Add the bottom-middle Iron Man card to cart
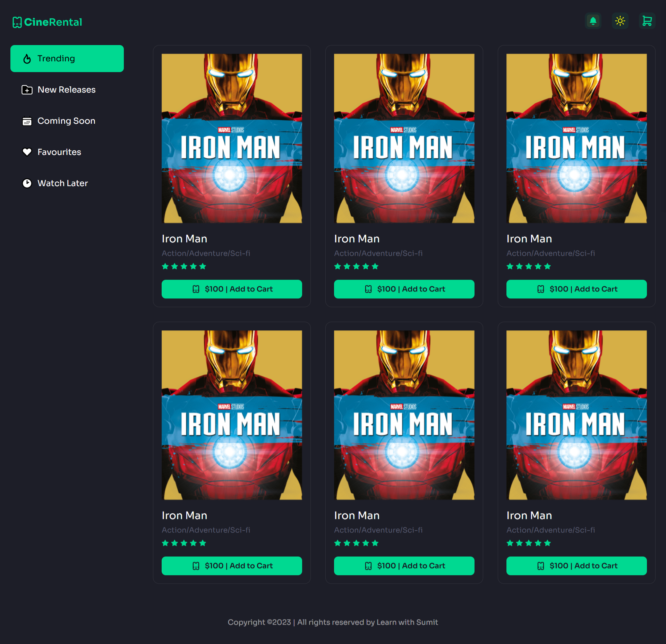This screenshot has width=666, height=644. pos(404,566)
